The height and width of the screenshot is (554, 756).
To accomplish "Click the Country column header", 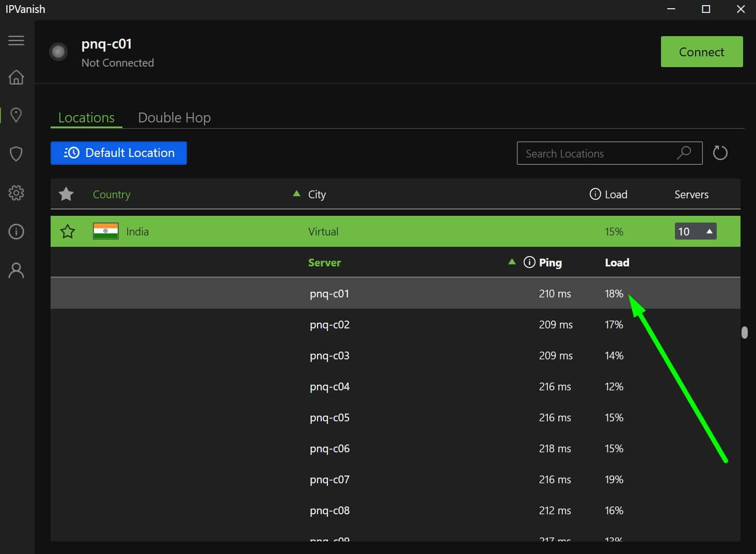I will [112, 195].
